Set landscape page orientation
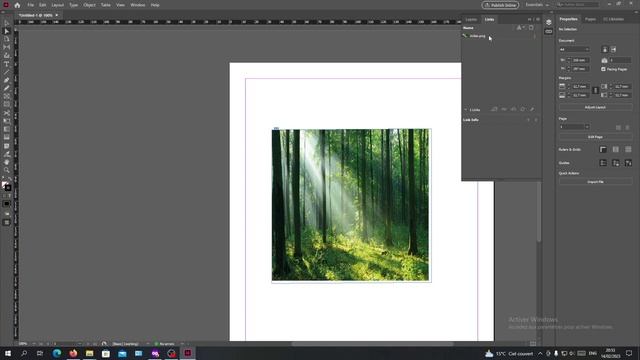Viewport: 640px width, 360px height. (x=613, y=49)
